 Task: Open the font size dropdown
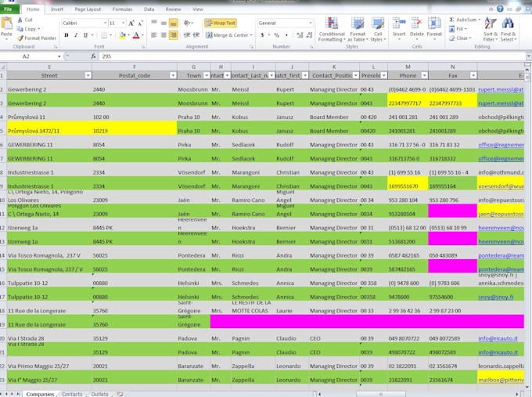123,23
